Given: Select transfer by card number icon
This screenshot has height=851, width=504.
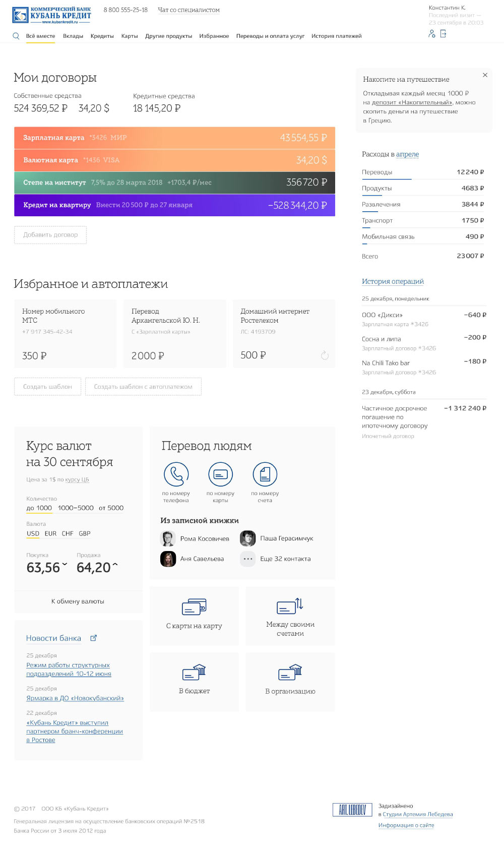Looking at the screenshot, I should pyautogui.click(x=220, y=474).
